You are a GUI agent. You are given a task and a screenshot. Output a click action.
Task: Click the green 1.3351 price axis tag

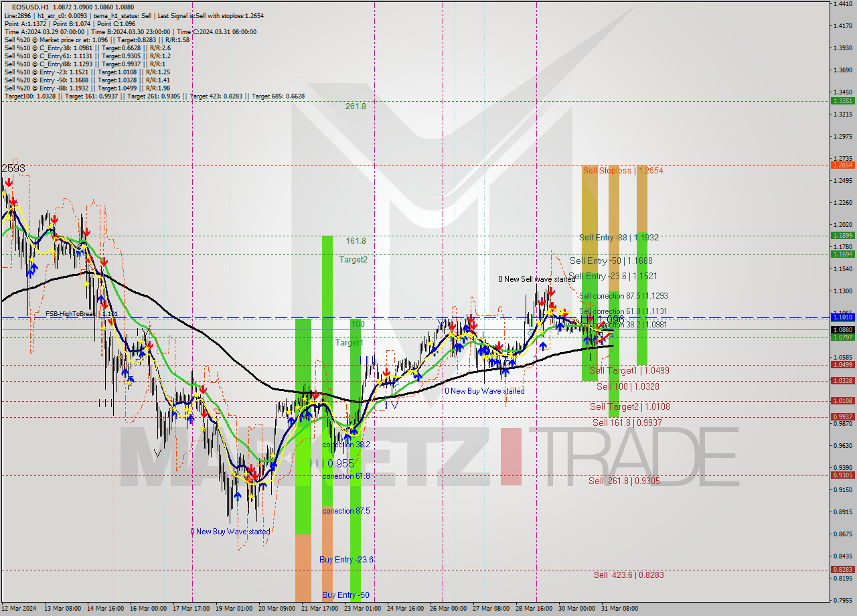pyautogui.click(x=842, y=100)
